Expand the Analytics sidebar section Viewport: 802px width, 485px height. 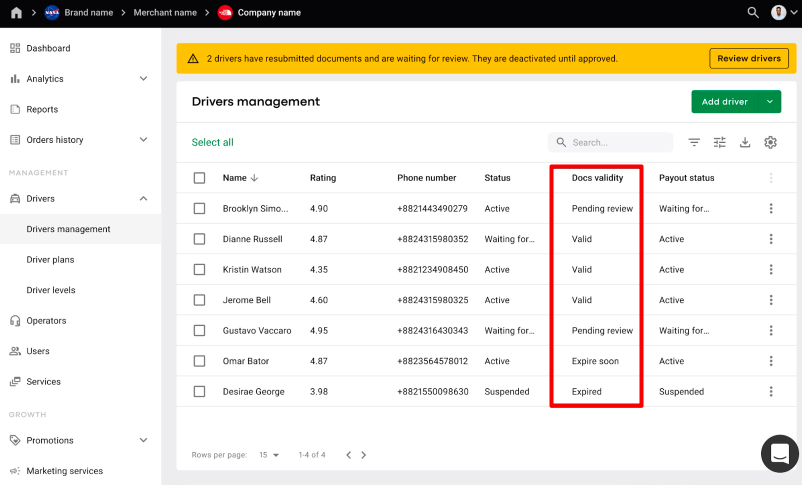click(x=143, y=79)
